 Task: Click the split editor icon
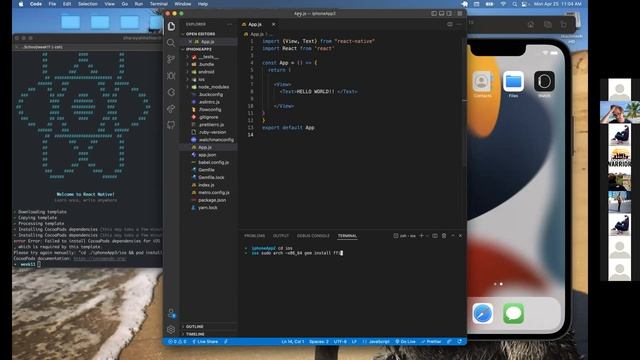point(450,24)
